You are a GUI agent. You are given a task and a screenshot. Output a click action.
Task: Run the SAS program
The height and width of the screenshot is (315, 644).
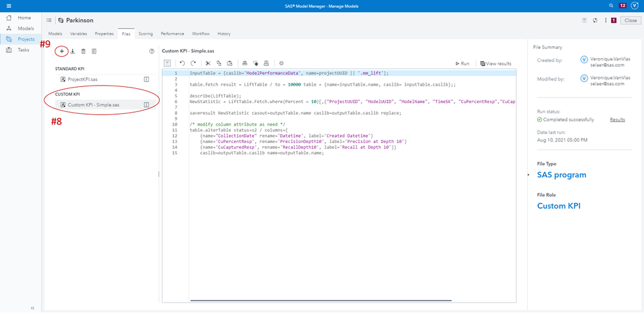pos(462,64)
